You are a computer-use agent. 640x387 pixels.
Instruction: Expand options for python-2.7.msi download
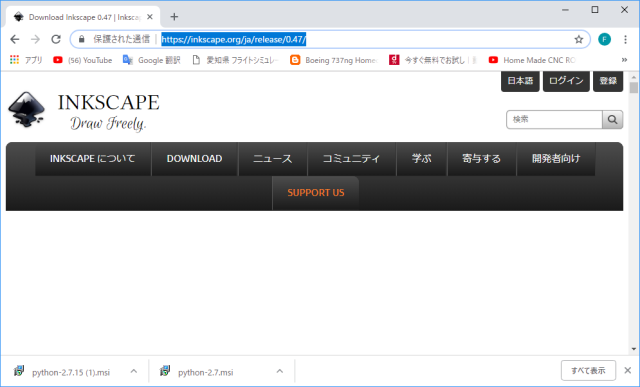coord(280,371)
